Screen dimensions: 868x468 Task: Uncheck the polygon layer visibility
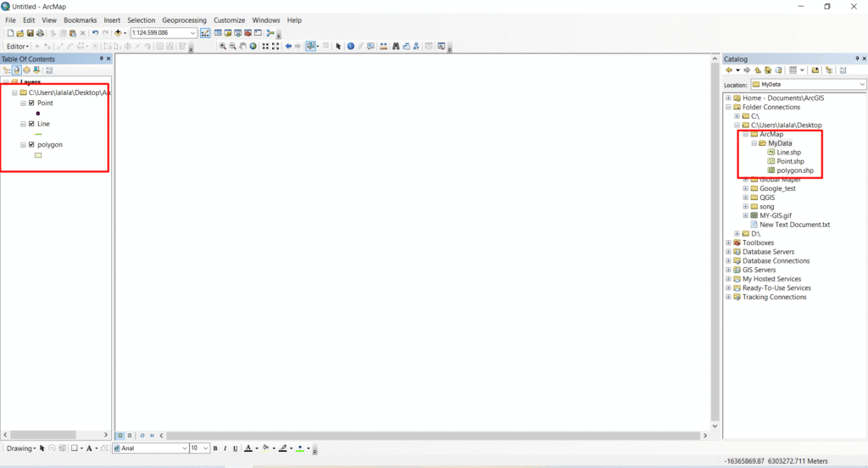click(x=31, y=144)
